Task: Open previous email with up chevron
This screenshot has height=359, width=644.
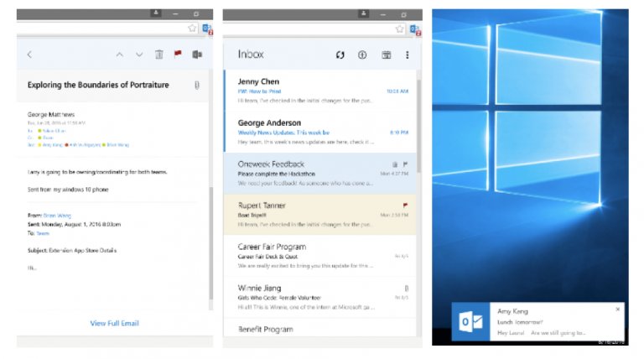Action: 120,55
